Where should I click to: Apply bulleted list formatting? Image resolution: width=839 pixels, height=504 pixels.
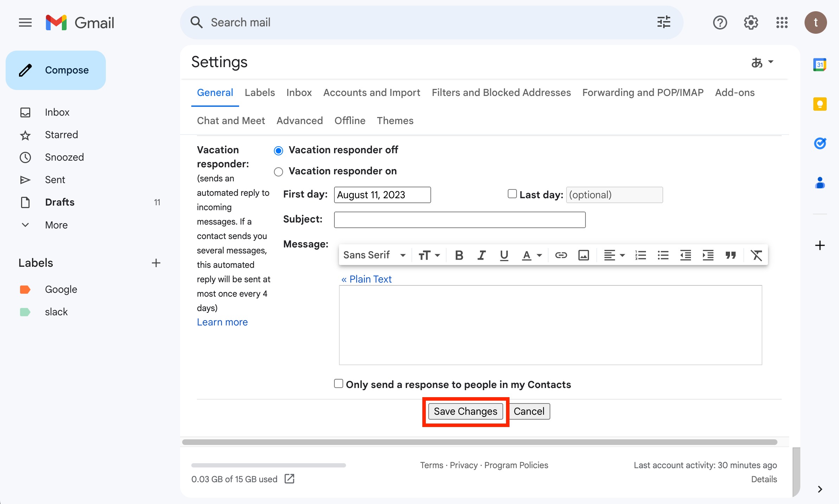pos(663,255)
